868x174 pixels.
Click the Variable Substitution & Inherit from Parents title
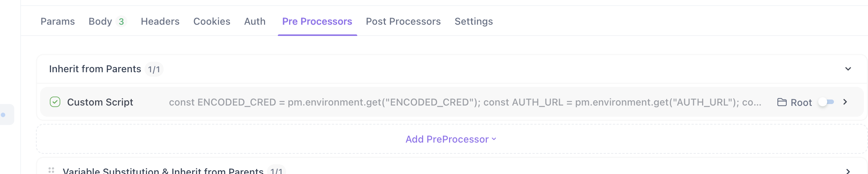(x=163, y=171)
